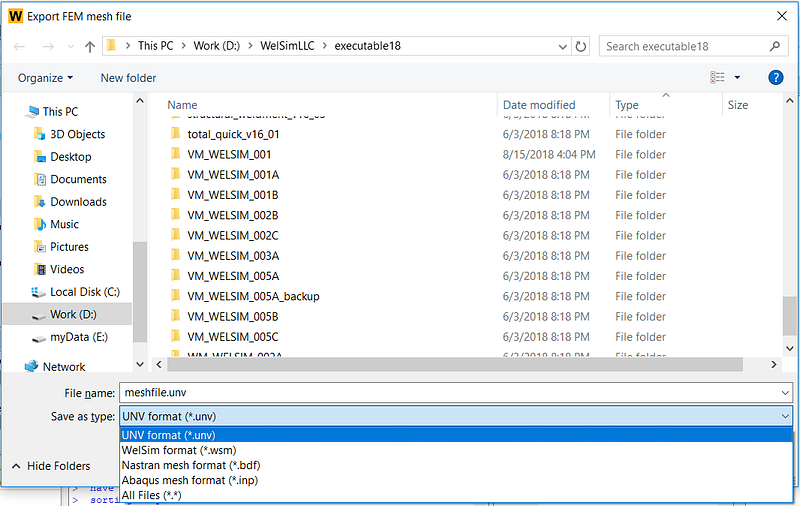Click the File name input field
This screenshot has width=800, height=506.
click(x=449, y=393)
